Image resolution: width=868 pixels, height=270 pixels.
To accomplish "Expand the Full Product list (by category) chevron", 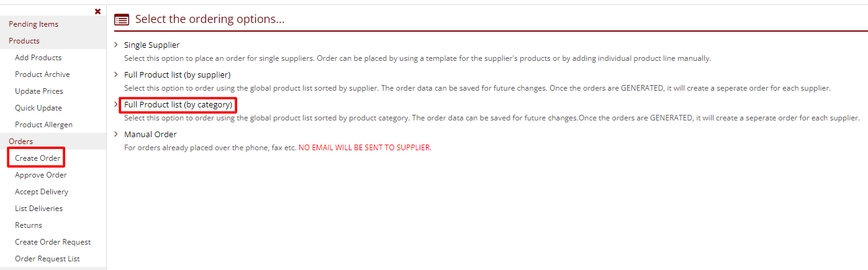I will (116, 104).
